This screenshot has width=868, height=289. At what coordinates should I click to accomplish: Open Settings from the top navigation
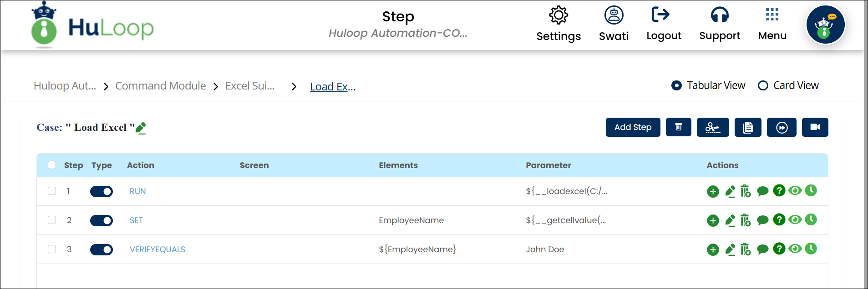click(x=558, y=24)
